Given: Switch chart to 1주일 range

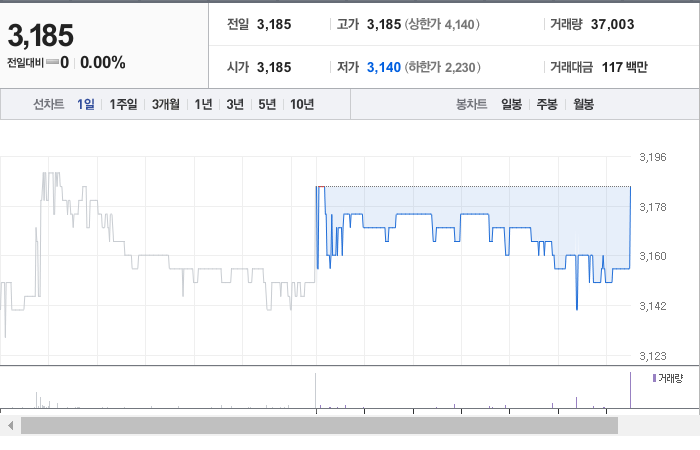Looking at the screenshot, I should coord(123,104).
